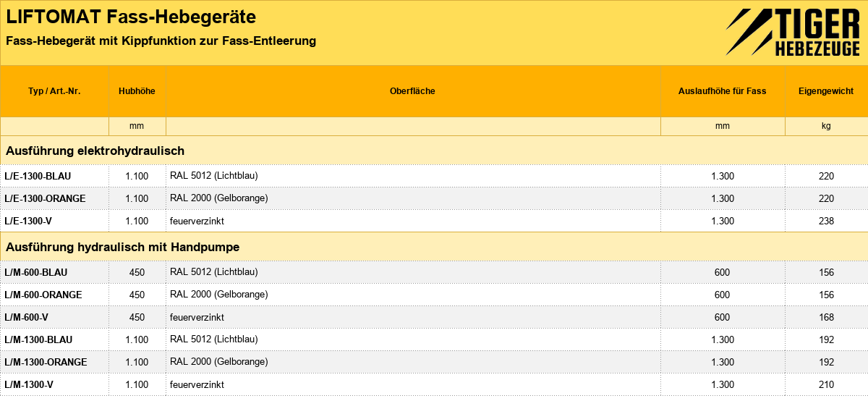Click the Oberfläche column header

pyautogui.click(x=412, y=91)
